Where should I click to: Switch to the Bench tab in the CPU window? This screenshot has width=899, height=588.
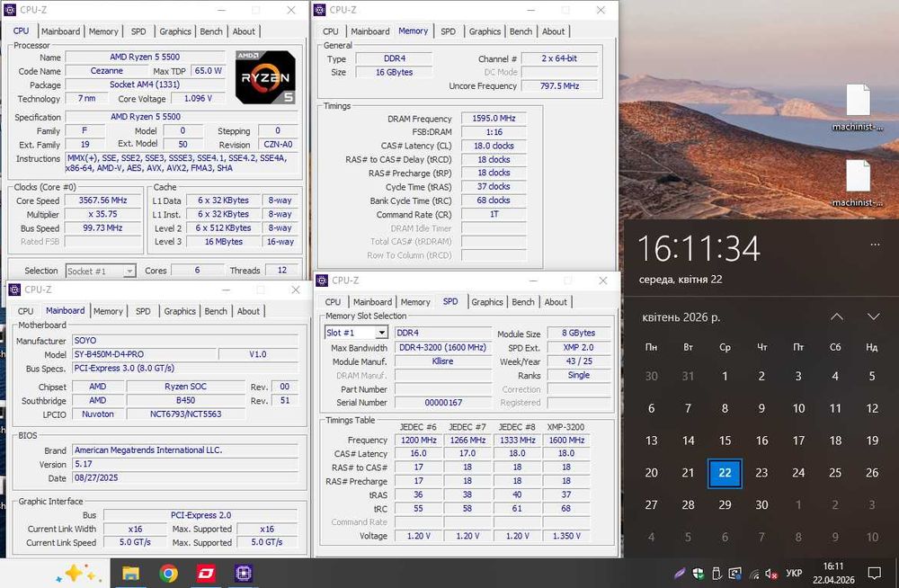point(211,31)
